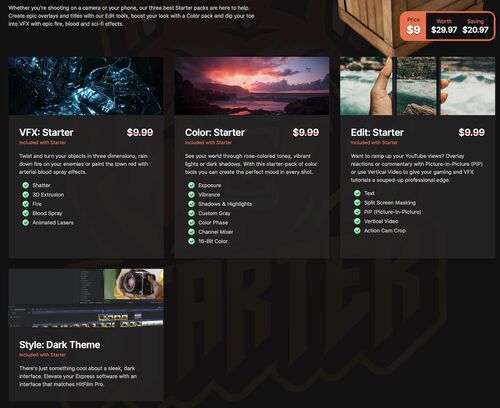Click the green checkmark beside Shatter

(26, 185)
